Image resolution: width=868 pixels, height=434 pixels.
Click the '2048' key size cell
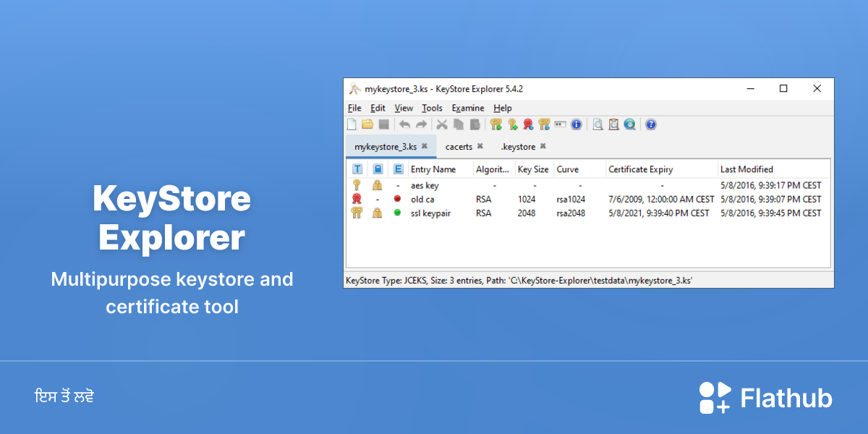point(527,213)
